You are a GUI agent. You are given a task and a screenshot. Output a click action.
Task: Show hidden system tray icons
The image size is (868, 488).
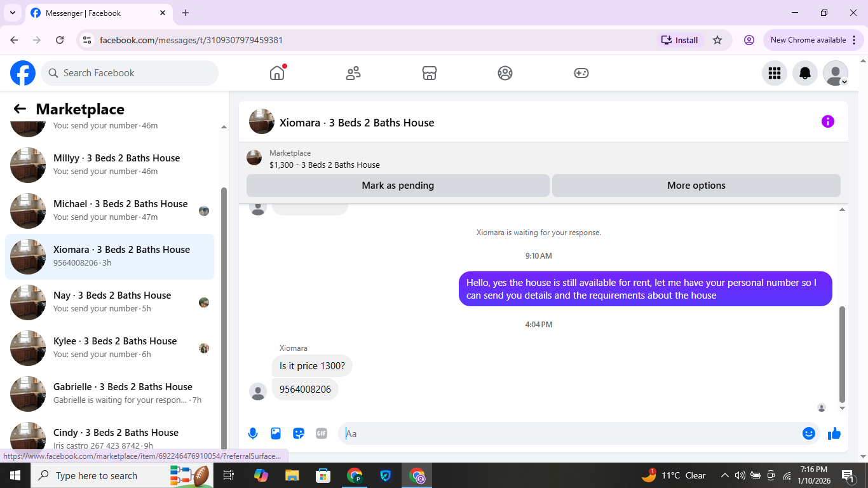pos(724,475)
